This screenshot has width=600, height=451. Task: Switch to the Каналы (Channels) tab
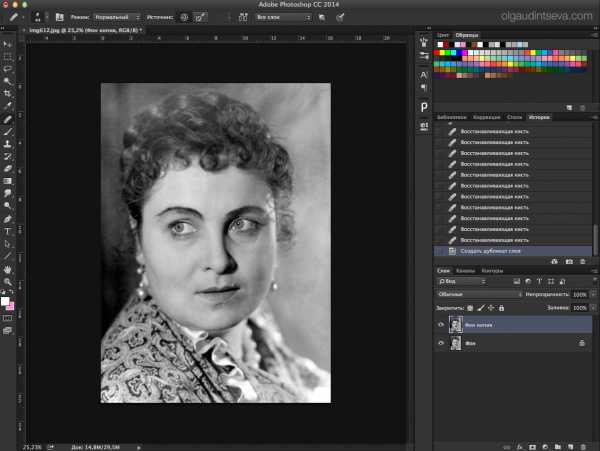(x=465, y=271)
